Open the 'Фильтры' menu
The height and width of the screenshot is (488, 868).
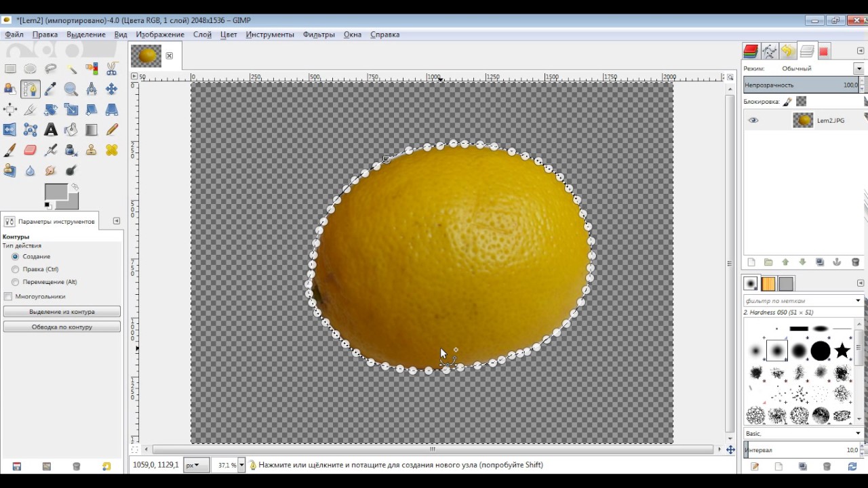pos(319,35)
